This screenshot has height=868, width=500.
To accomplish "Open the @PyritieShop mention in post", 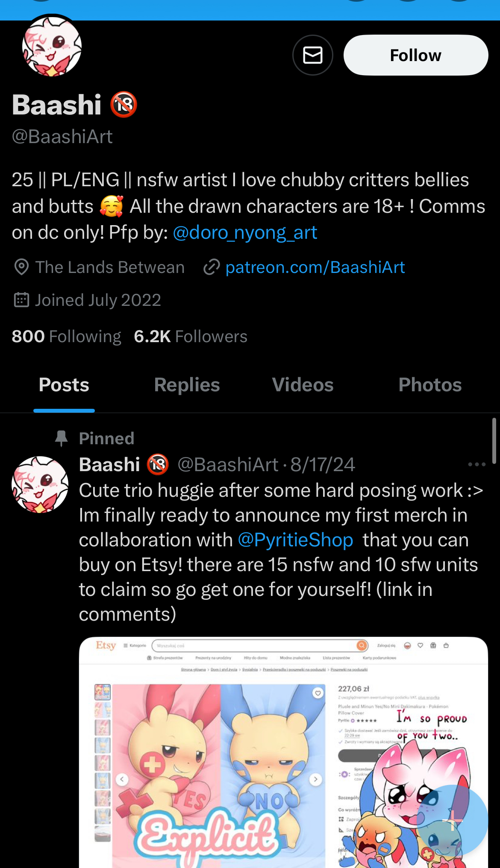I will pos(295,540).
